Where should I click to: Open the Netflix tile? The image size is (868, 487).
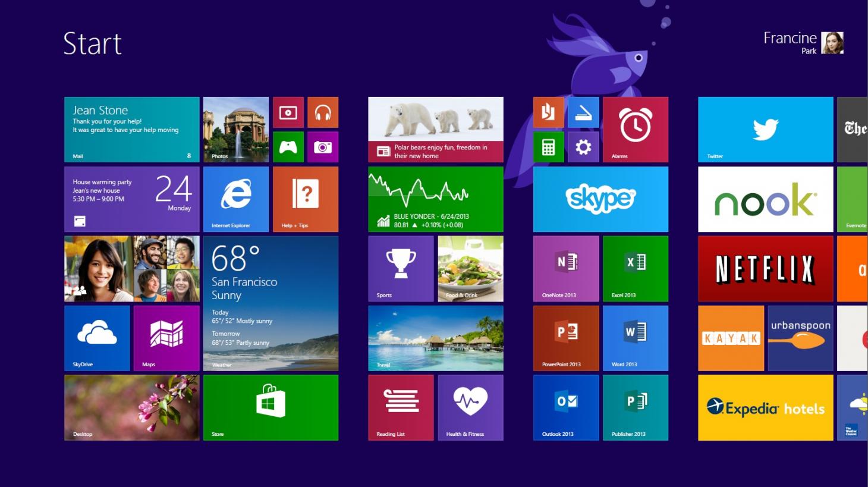tap(765, 269)
